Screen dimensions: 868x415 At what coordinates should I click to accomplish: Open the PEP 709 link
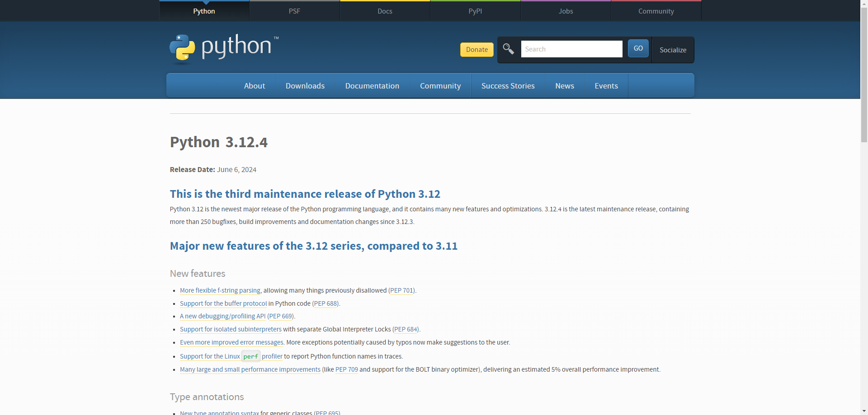[347, 369]
